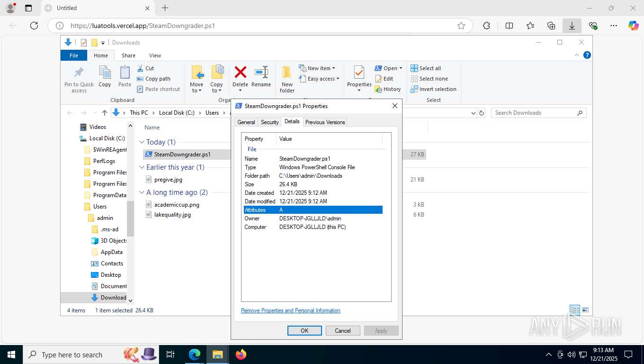Open Edge Extensions puzzle icon
Image resolution: width=644 pixels, height=364 pixels.
(x=486, y=26)
